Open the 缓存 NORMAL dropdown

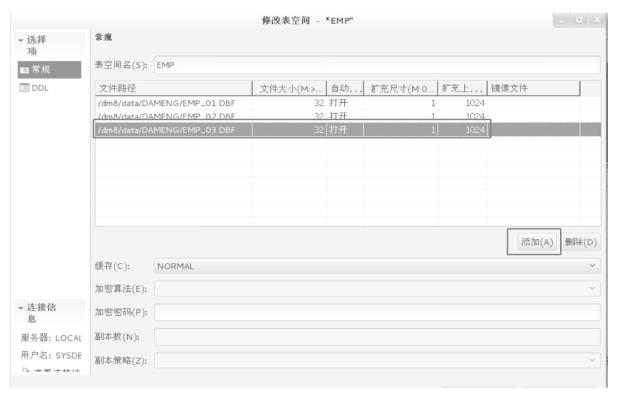click(377, 266)
